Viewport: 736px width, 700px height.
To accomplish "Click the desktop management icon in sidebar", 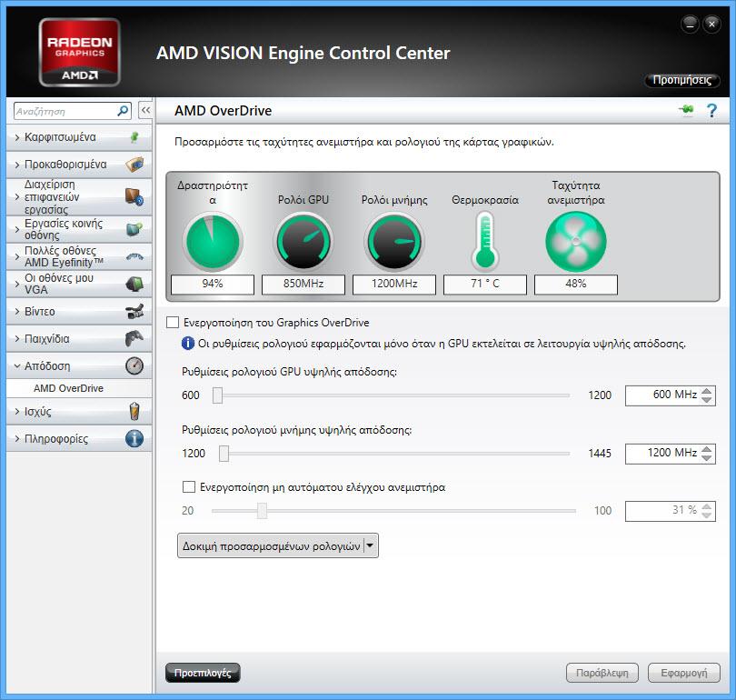I will 134,196.
